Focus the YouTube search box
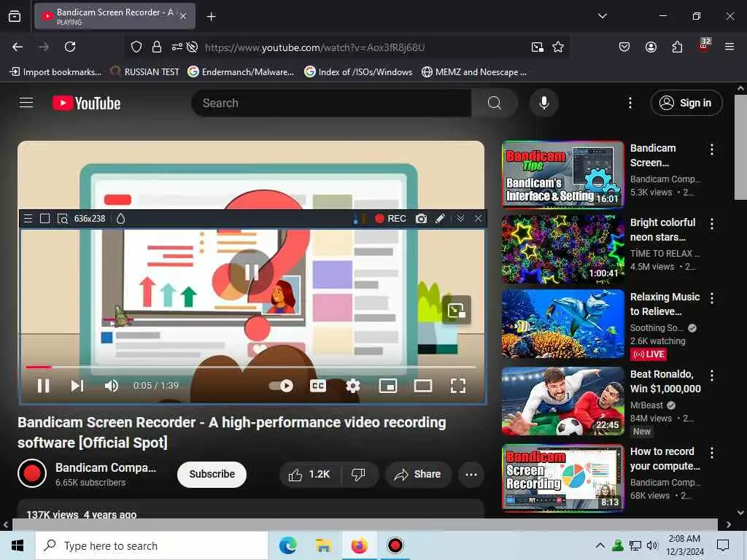This screenshot has width=747, height=560. pyautogui.click(x=332, y=103)
